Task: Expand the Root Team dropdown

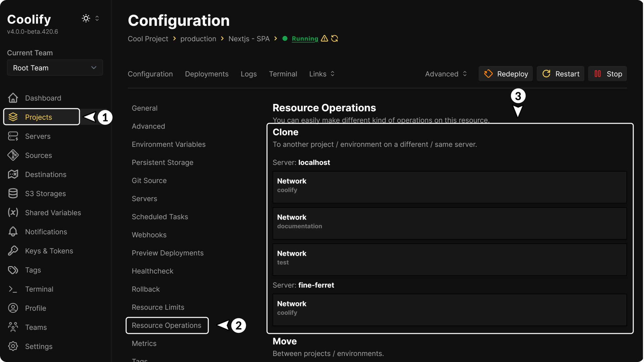Action: 55,68
